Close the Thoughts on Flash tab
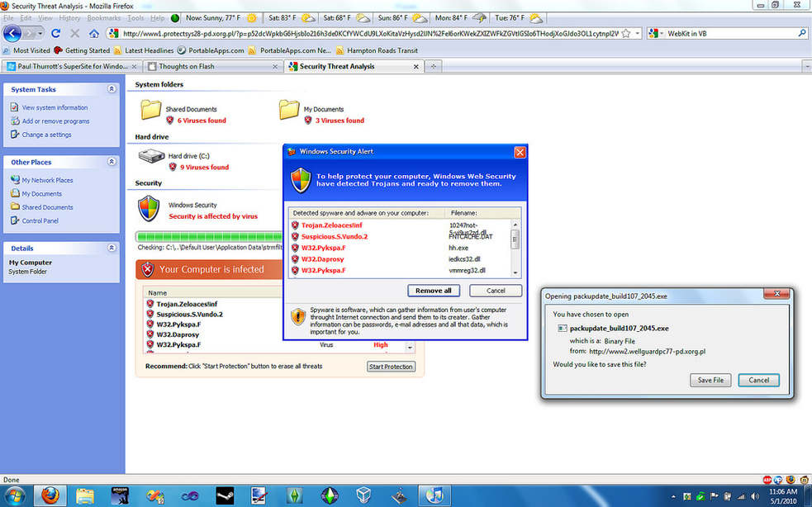This screenshot has height=507, width=812. (275, 66)
